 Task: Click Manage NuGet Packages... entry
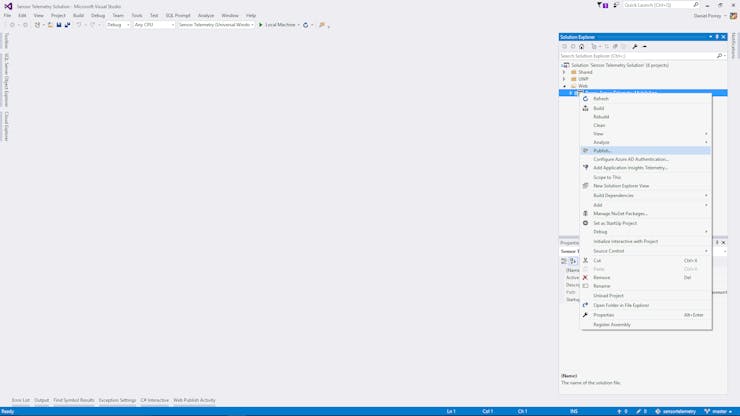point(620,213)
